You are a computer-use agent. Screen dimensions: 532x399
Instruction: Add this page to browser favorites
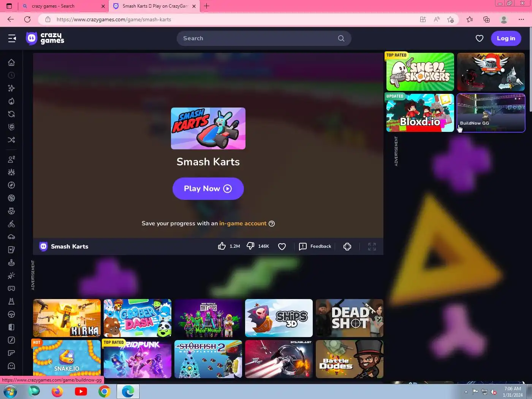click(451, 19)
